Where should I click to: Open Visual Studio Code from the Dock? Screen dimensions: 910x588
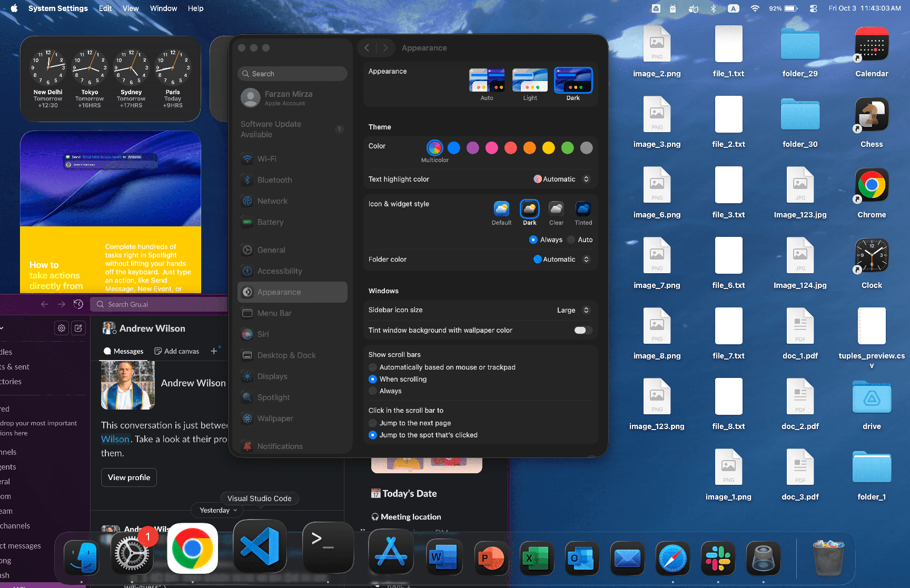260,547
